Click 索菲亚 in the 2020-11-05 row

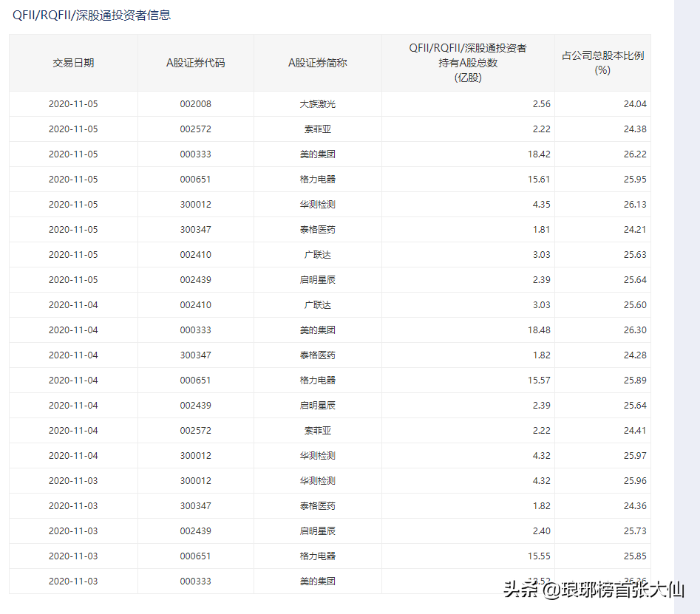[317, 129]
